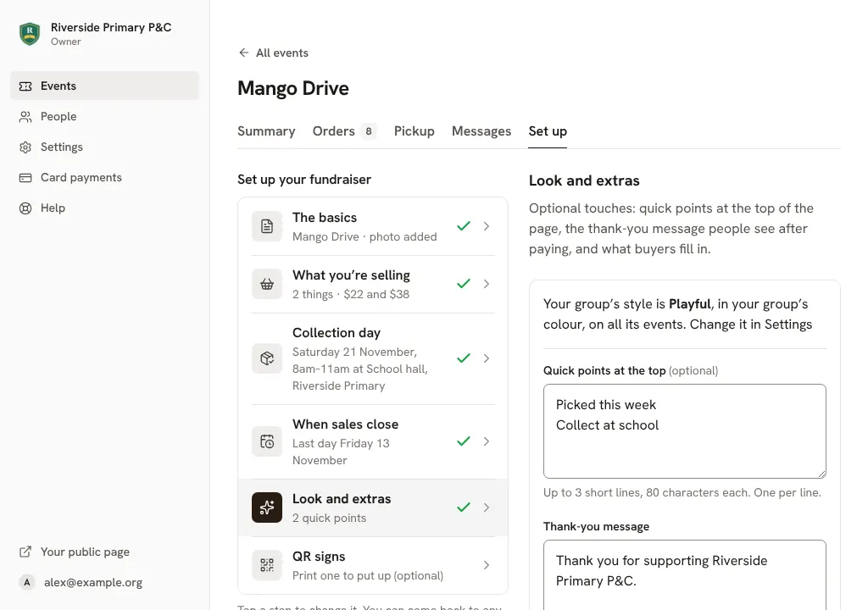
Task: Click the package icon for Collection day
Action: pos(267,358)
